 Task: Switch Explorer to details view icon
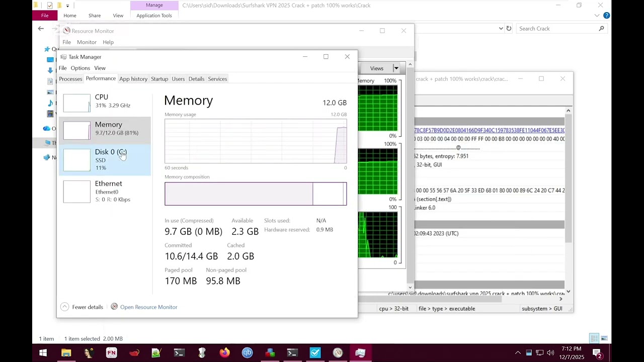click(594, 338)
